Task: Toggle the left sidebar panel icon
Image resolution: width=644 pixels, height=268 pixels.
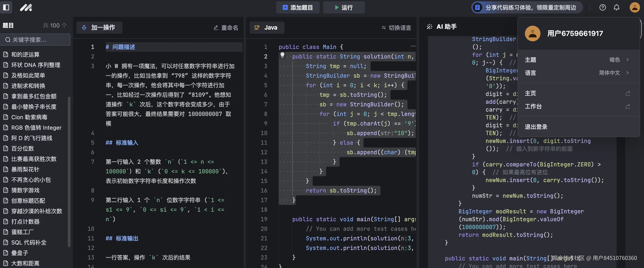Action: [6, 7]
